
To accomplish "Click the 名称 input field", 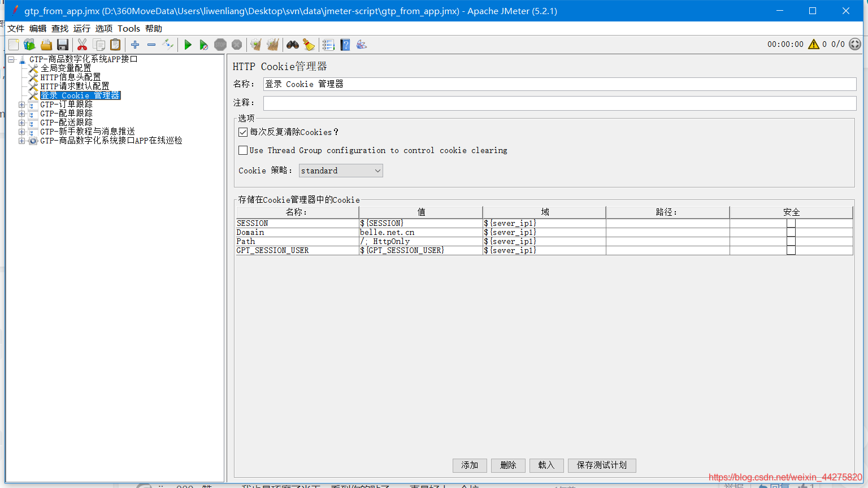I will [559, 84].
